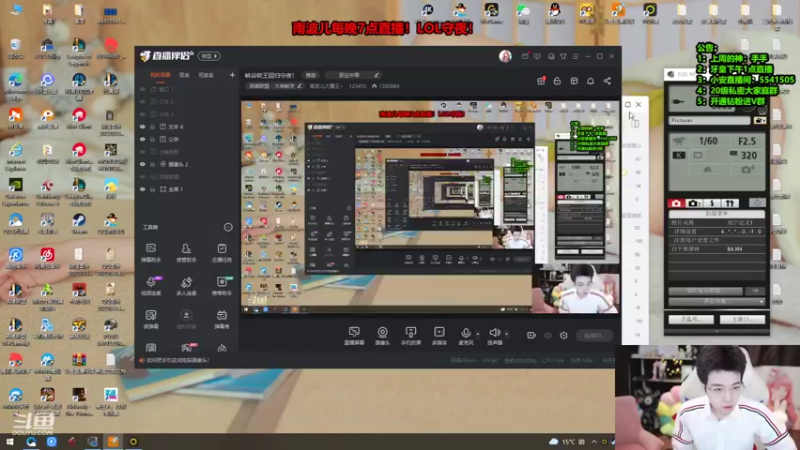Image resolution: width=800 pixels, height=450 pixels.
Task: Click the layout grid icon in stream header
Action: 574,81
